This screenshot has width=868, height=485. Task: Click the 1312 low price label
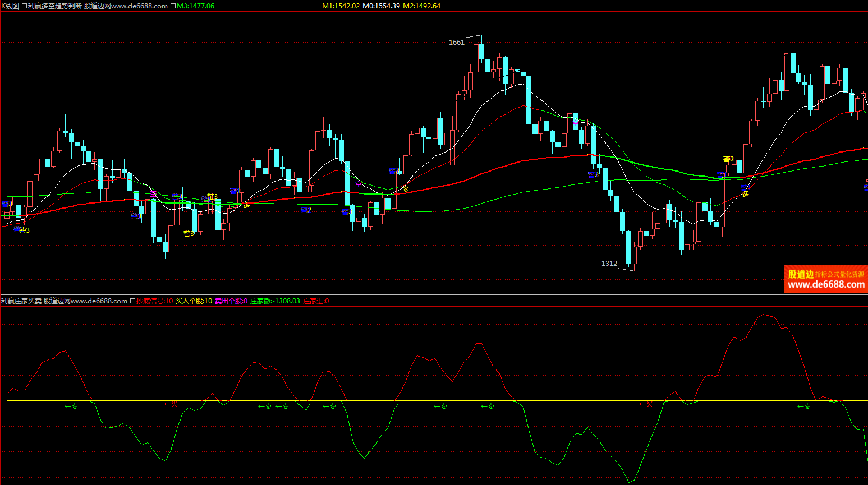[x=609, y=264]
